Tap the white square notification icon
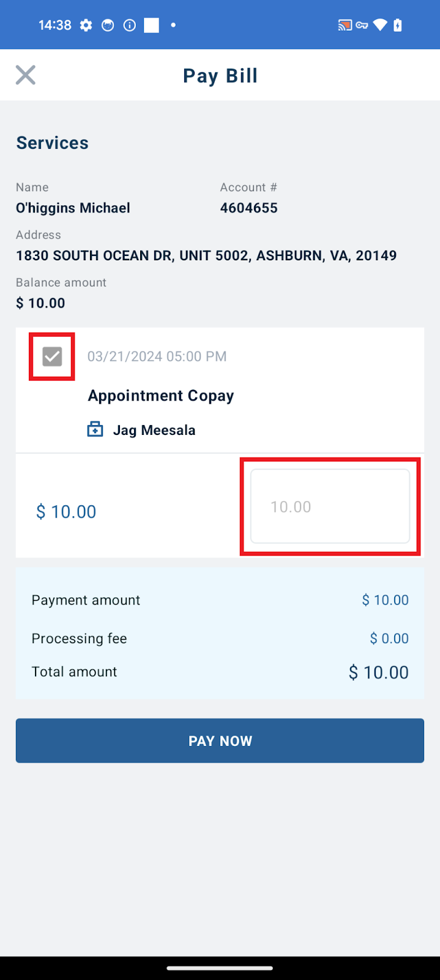This screenshot has height=980, width=440. (151, 25)
